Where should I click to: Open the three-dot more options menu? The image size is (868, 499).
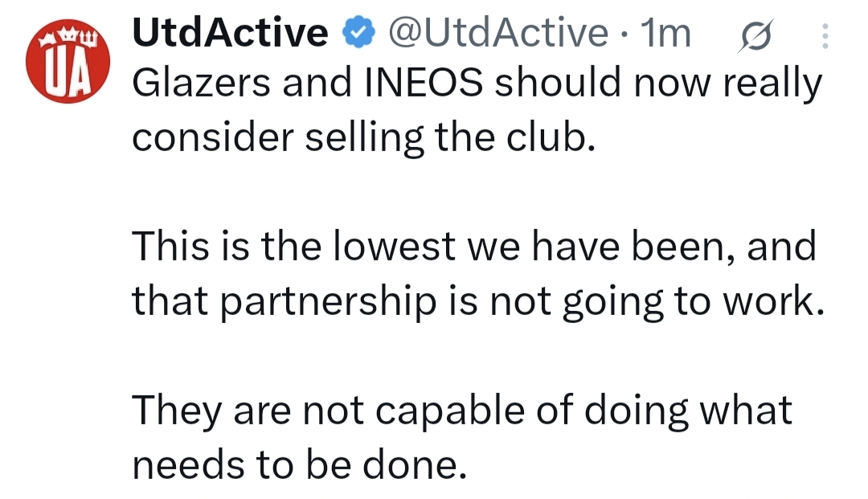click(825, 36)
